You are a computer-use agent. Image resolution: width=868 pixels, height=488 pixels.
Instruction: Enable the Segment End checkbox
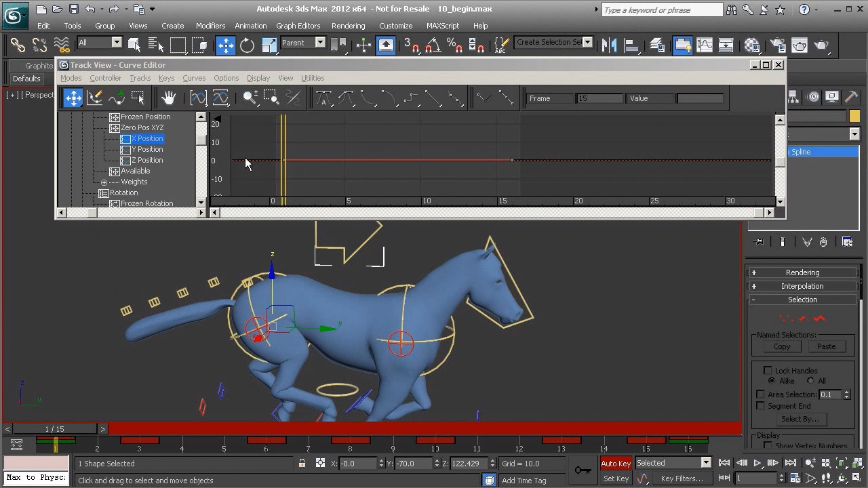[x=761, y=406]
